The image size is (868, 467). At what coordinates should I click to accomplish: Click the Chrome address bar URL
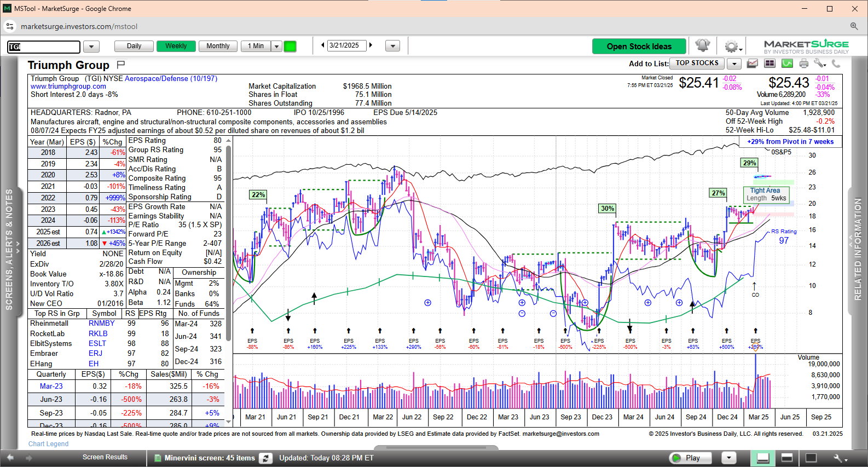(79, 26)
